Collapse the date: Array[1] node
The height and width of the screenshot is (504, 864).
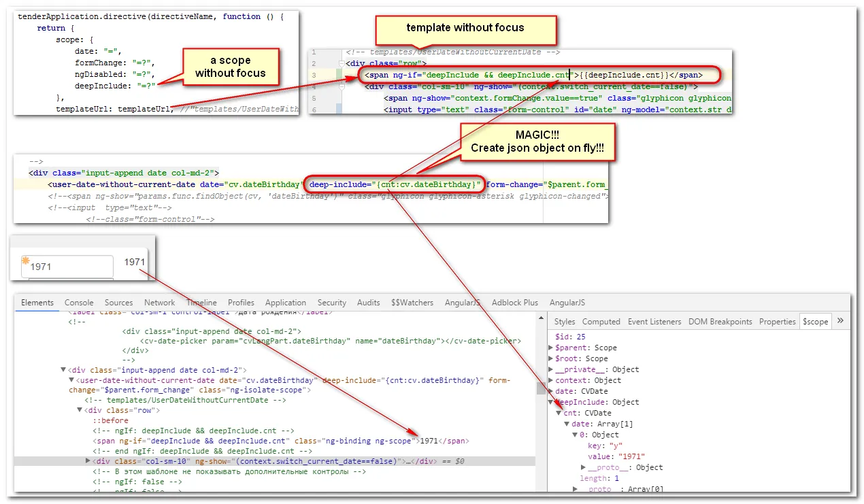[567, 424]
